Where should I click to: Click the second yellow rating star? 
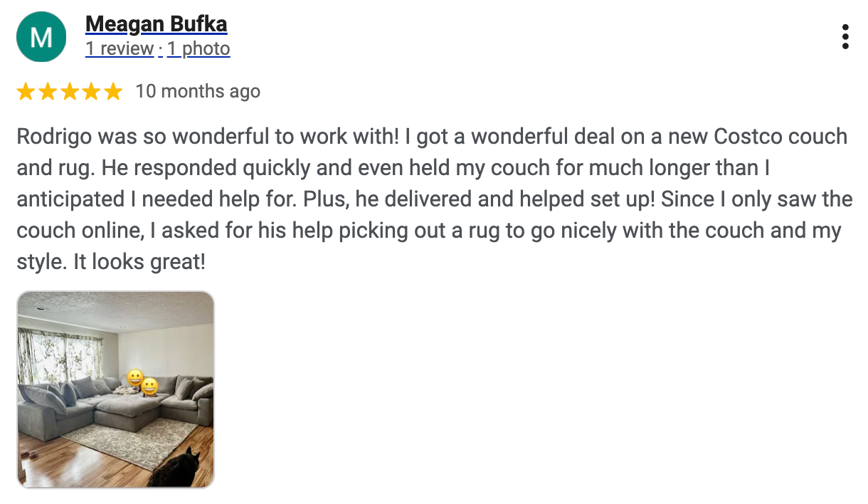pos(48,92)
